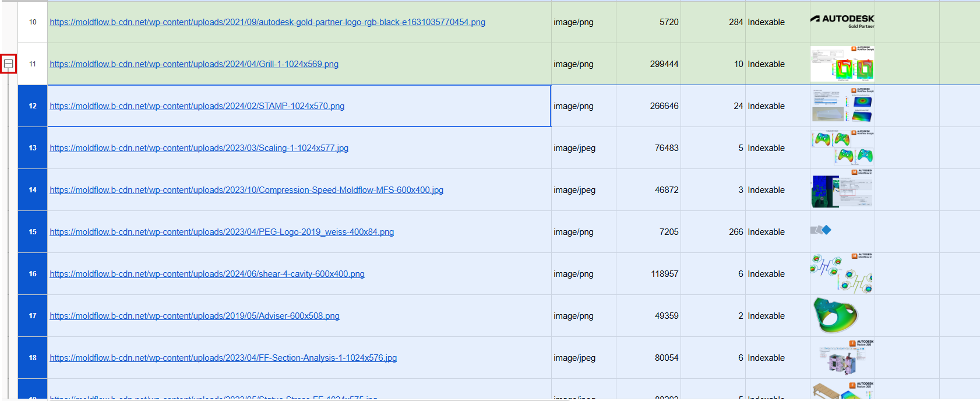980x401 pixels.
Task: Select the Indexable cell in row 10
Action: pos(778,22)
